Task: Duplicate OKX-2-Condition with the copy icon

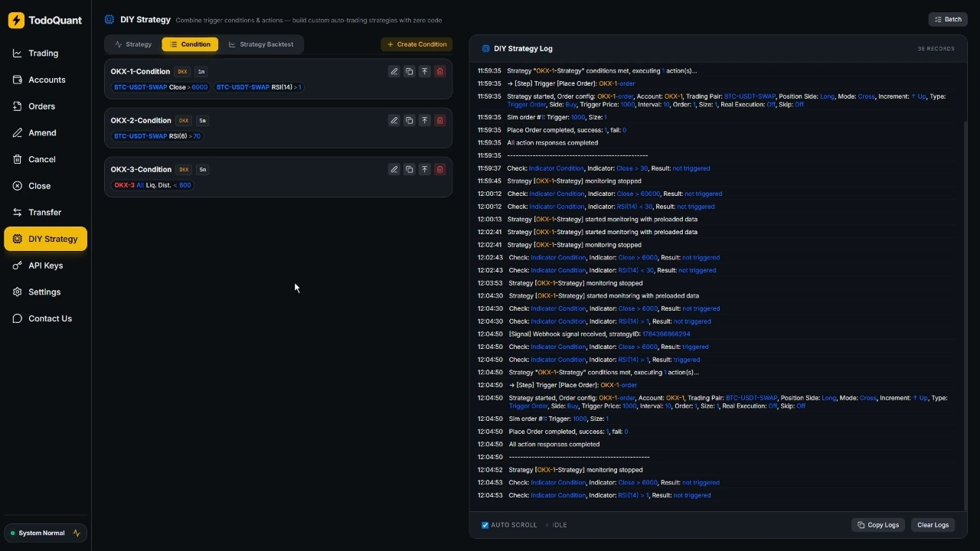Action: click(409, 120)
